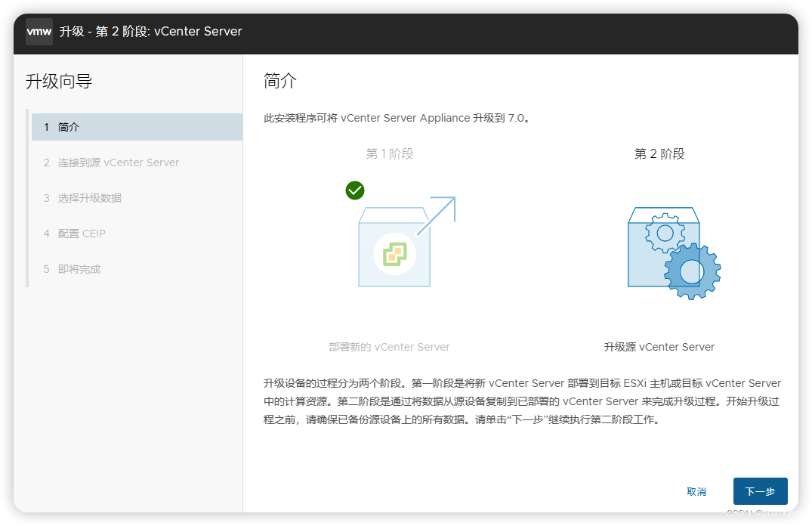Screen dimensions: 812x526
Task: Click the 第 1 阶段 heading
Action: [390, 154]
